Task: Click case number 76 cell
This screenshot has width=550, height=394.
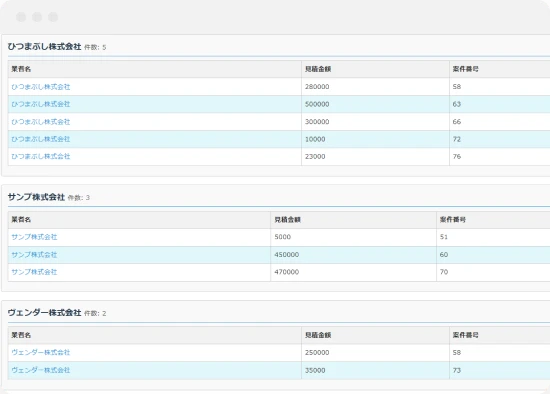Action: (x=499, y=156)
